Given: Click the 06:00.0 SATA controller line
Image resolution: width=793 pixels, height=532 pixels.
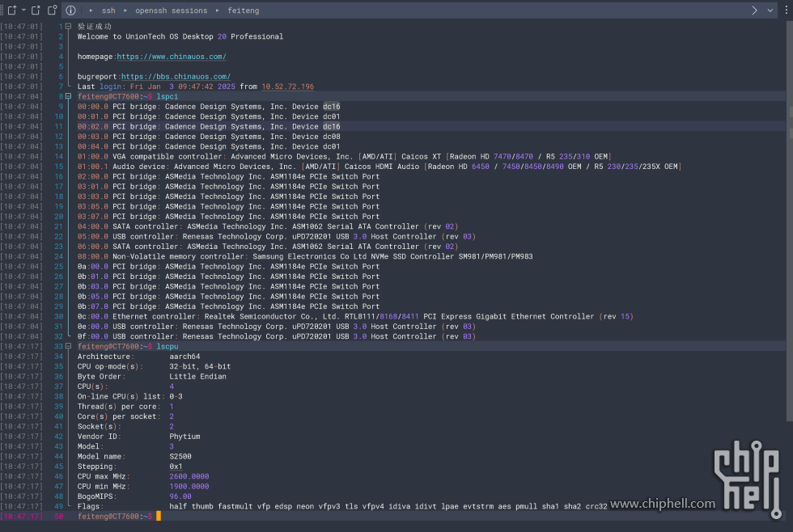Looking at the screenshot, I should pyautogui.click(x=268, y=247).
